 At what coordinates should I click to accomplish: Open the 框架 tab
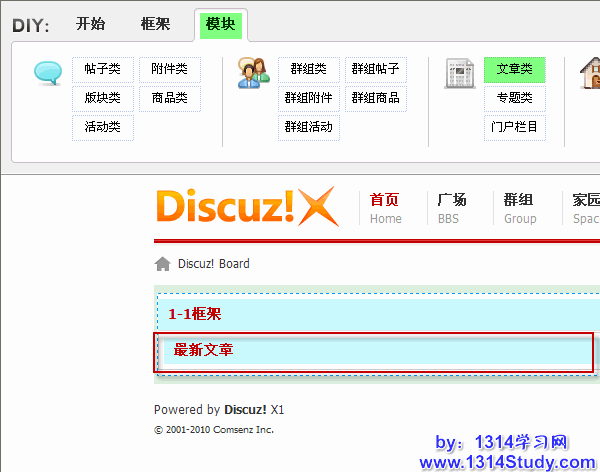click(x=155, y=24)
